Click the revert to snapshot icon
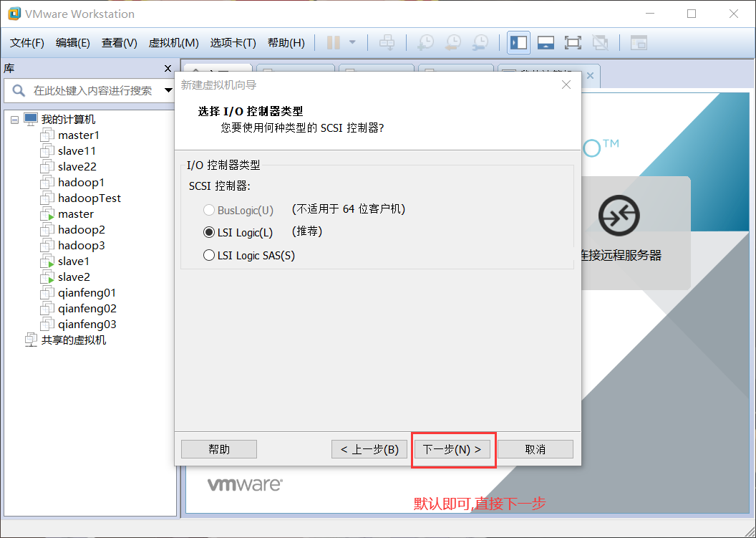Viewport: 756px width, 538px height. (x=452, y=43)
